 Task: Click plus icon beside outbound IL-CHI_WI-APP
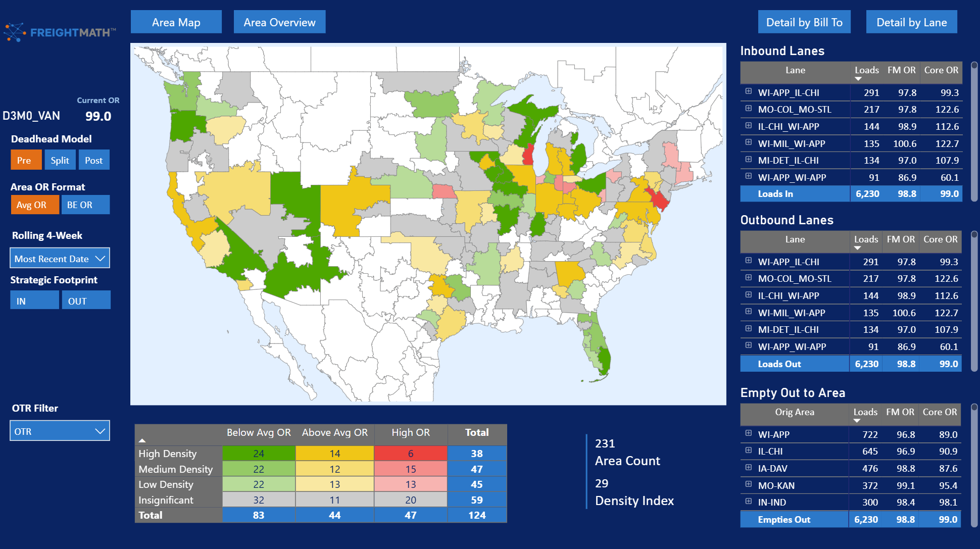(x=748, y=294)
